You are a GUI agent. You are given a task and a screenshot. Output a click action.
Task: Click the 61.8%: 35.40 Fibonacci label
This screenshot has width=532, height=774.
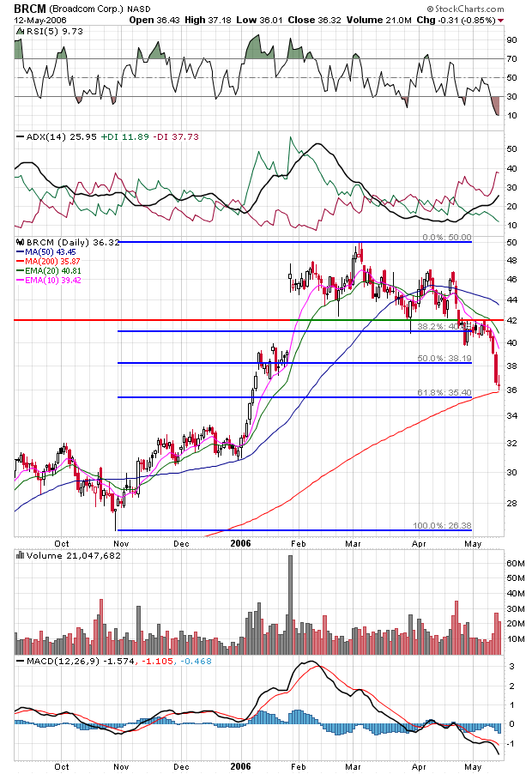tap(444, 393)
